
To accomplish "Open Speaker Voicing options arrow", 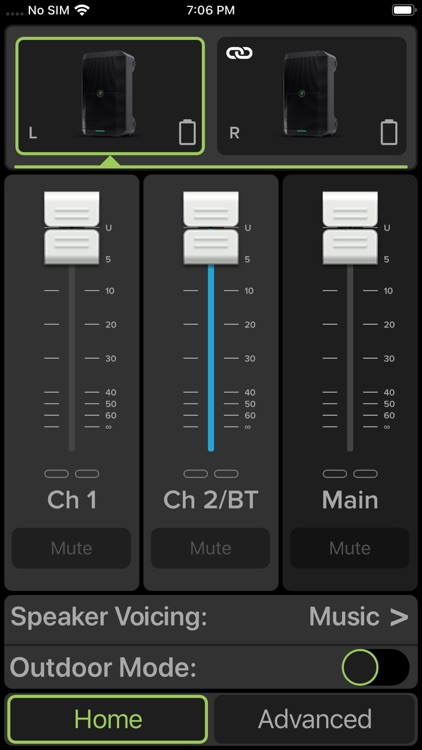I will [x=399, y=617].
